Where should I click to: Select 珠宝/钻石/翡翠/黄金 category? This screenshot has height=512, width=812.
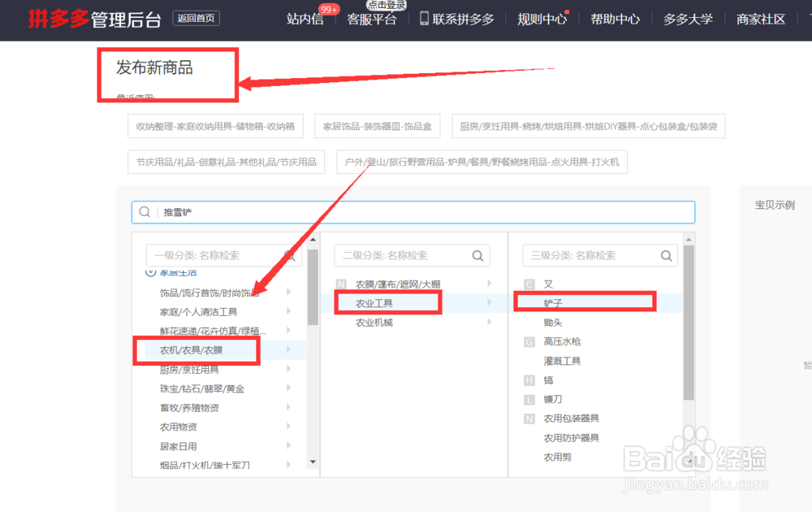pyautogui.click(x=202, y=388)
